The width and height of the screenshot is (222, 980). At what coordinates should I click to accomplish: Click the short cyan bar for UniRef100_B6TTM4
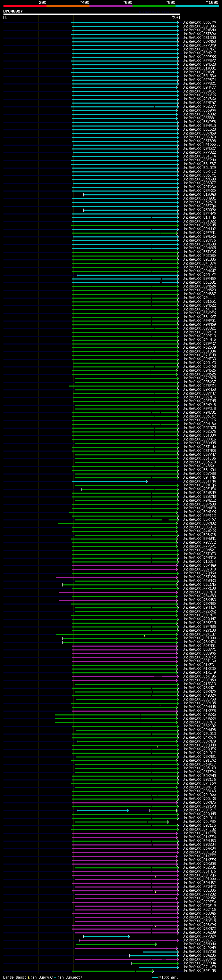click(x=110, y=481)
